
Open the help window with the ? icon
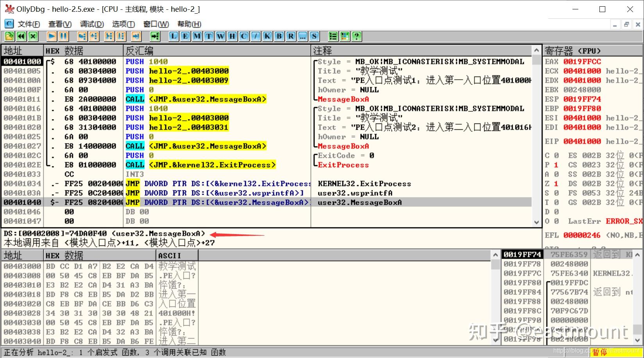[x=357, y=36]
